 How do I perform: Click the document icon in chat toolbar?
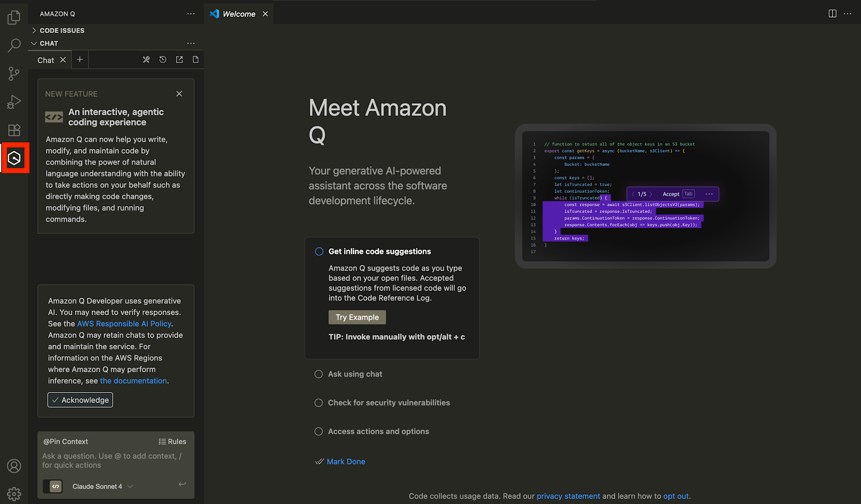click(x=195, y=59)
